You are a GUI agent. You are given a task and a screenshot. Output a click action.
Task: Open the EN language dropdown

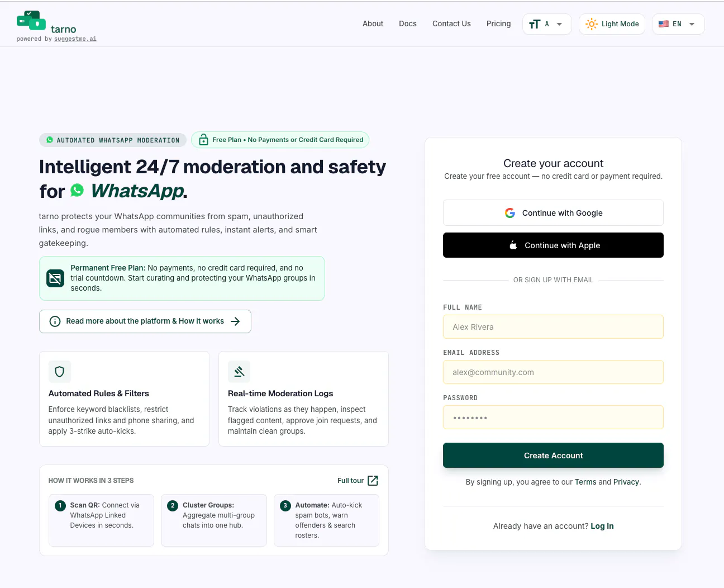678,24
